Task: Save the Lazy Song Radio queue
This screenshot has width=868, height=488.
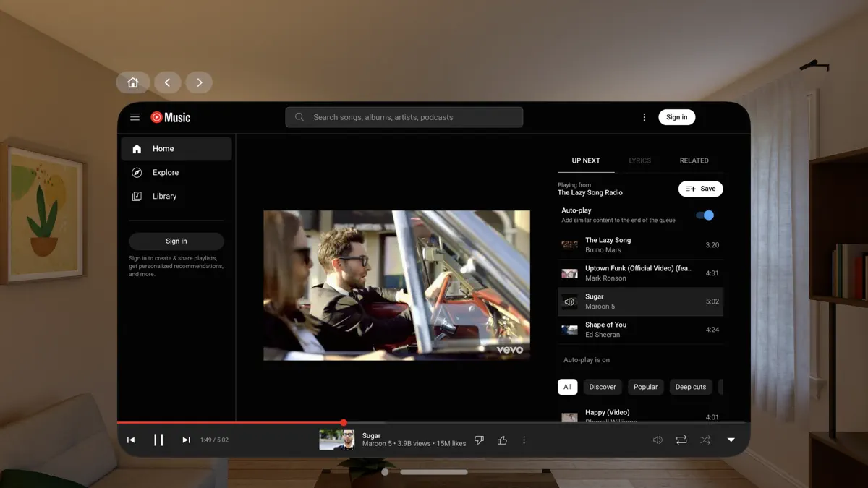Action: coord(700,189)
